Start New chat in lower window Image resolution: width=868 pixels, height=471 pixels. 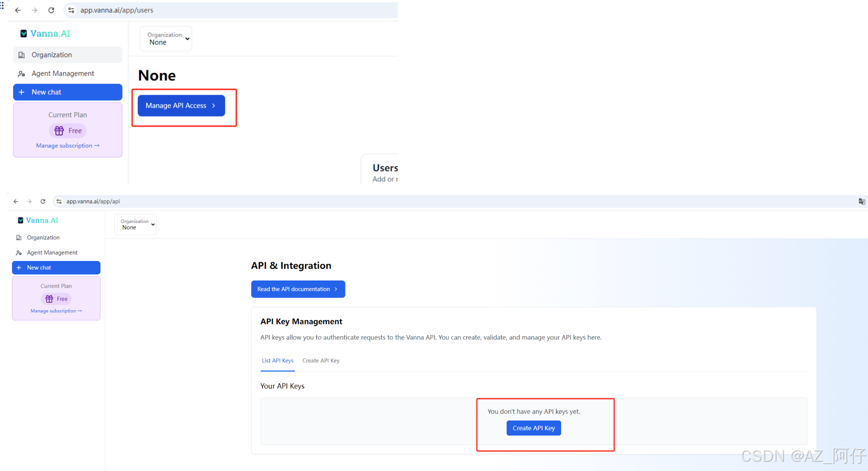tap(56, 268)
